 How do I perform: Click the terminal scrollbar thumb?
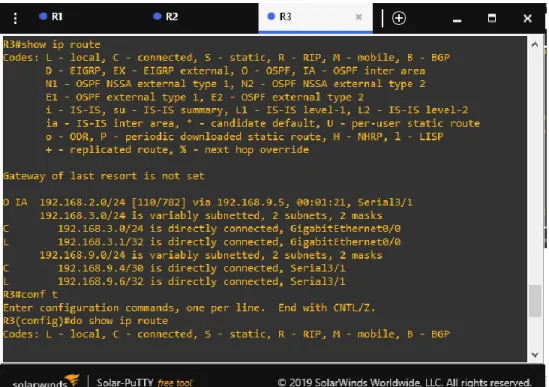(x=535, y=301)
